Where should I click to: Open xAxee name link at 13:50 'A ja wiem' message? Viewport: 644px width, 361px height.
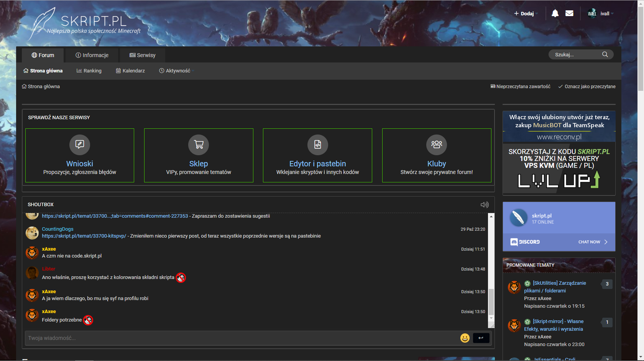[x=49, y=292]
